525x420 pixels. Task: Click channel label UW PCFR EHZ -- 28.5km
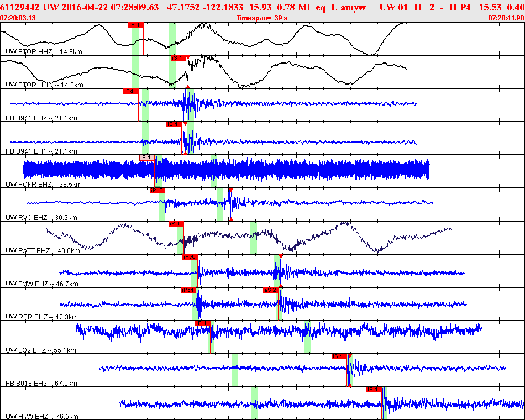tap(44, 184)
